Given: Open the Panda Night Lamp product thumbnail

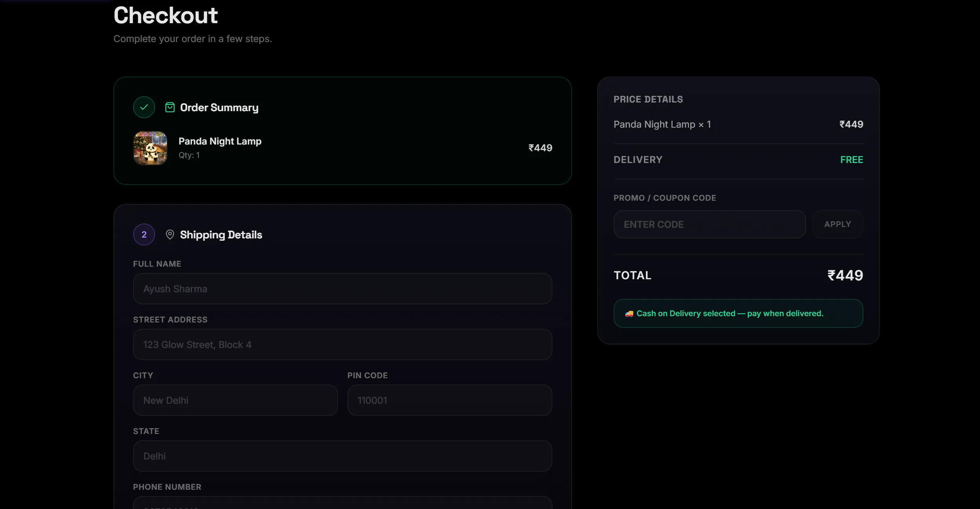Looking at the screenshot, I should [150, 148].
